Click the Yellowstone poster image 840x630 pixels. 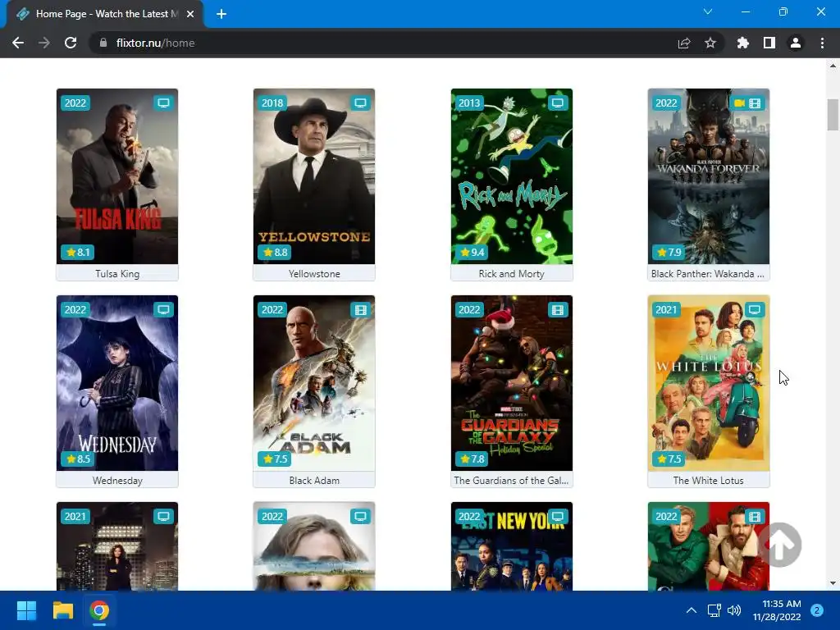point(314,176)
